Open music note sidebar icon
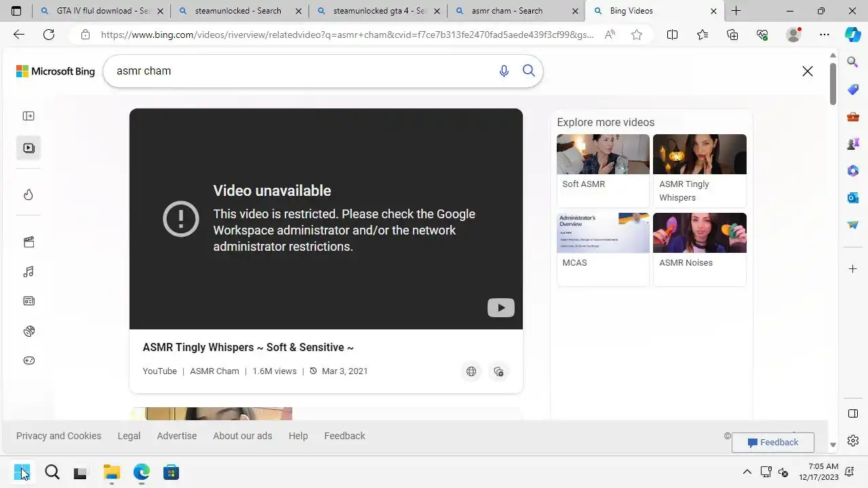Screen dimensions: 868x488 tap(28, 272)
